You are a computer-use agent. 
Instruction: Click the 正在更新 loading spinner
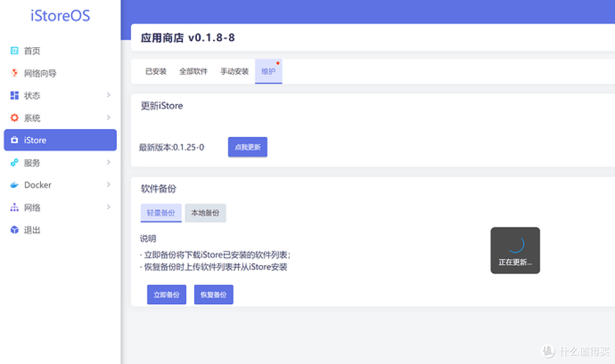pyautogui.click(x=516, y=245)
